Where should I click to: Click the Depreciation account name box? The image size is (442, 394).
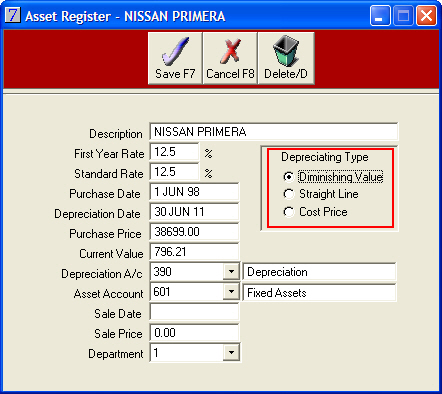(x=319, y=272)
